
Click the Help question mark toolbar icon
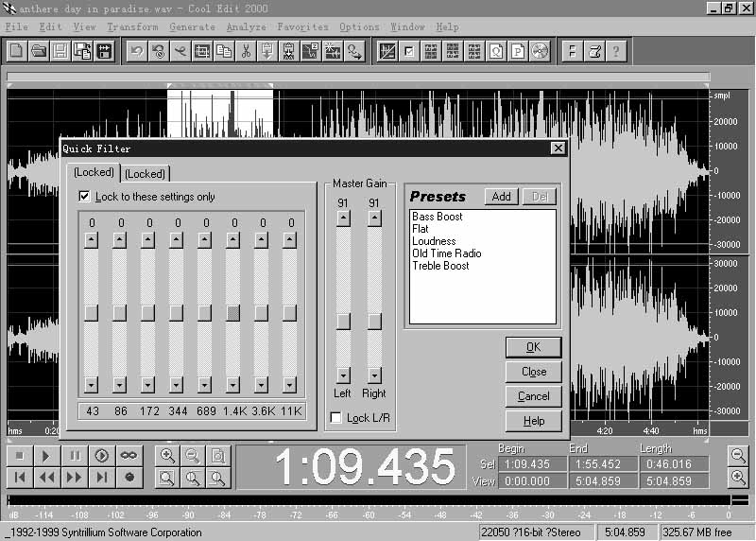(x=616, y=51)
